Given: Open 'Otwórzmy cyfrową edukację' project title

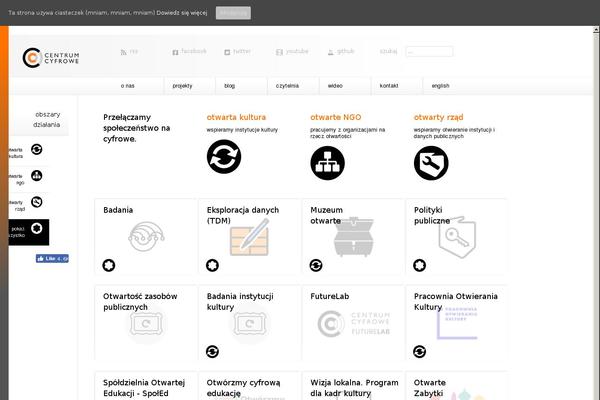Looking at the screenshot, I should (243, 388).
